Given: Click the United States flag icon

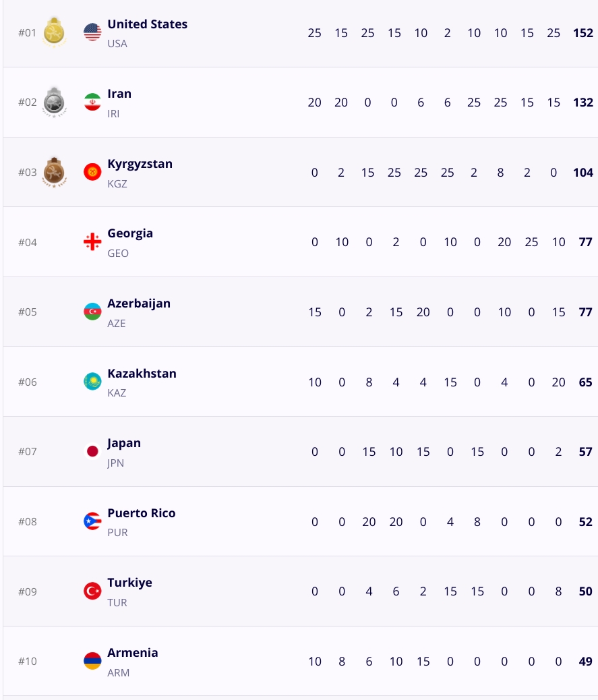Looking at the screenshot, I should coord(92,32).
